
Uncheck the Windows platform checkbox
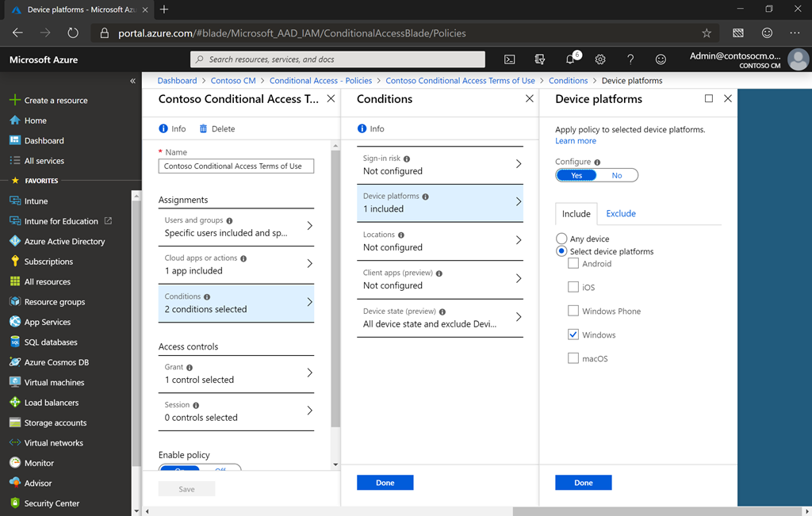click(x=573, y=335)
